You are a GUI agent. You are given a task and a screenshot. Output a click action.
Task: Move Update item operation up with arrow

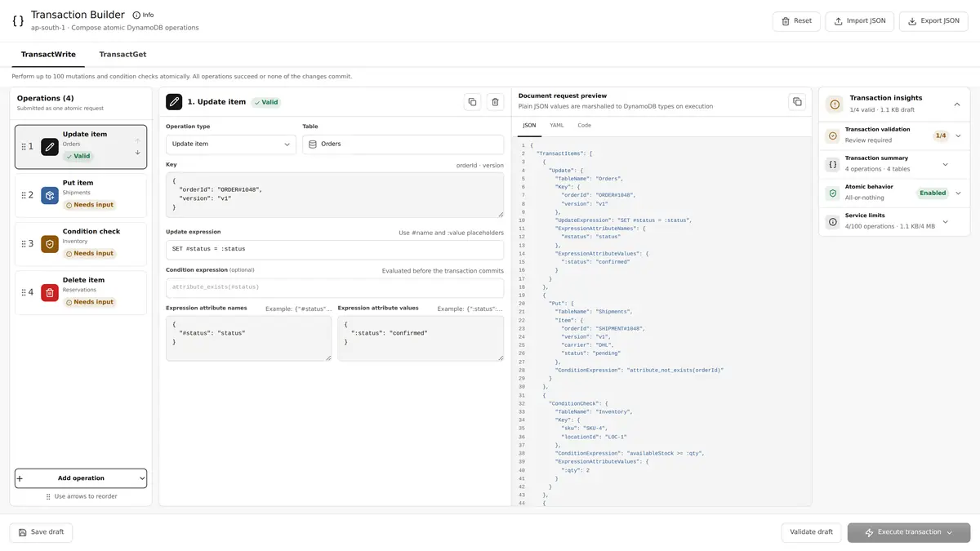(x=137, y=140)
